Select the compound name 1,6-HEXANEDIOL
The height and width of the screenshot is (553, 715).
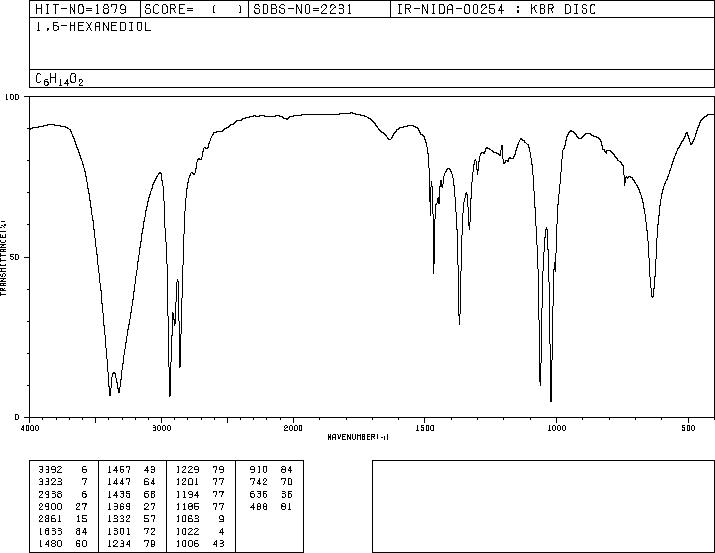tap(93, 27)
